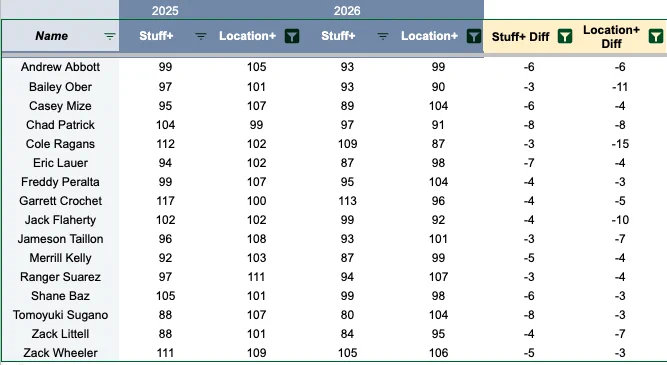Image resolution: width=667 pixels, height=365 pixels.
Task: Select the Garrett Crochet name cell
Action: (60, 201)
